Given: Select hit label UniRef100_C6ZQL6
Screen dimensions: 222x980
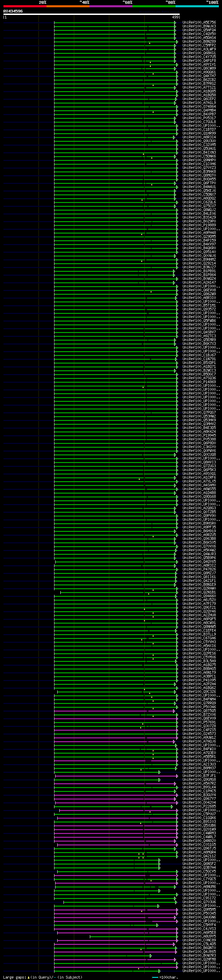Looking at the screenshot, I should (x=199, y=202).
